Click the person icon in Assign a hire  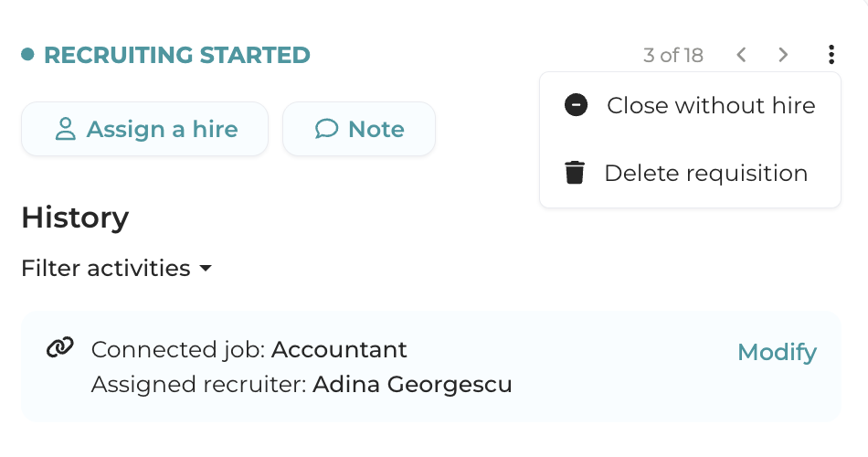[65, 129]
